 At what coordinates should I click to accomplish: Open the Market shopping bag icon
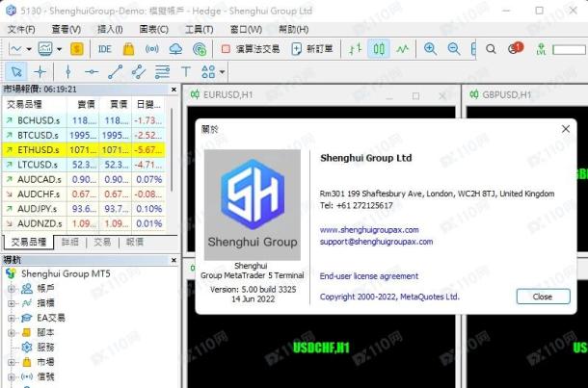pos(128,49)
